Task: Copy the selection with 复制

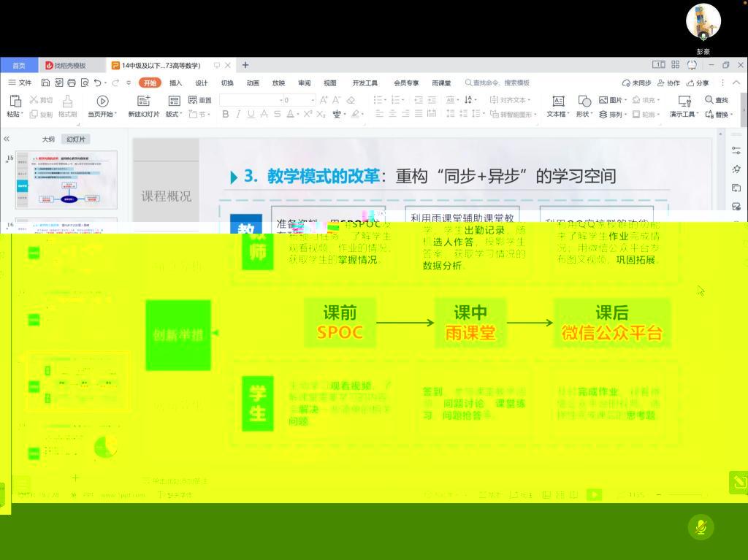Action: [x=41, y=115]
